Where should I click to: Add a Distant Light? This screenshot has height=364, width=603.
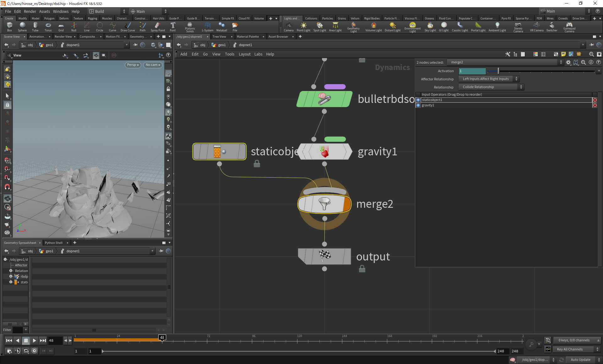click(x=393, y=27)
